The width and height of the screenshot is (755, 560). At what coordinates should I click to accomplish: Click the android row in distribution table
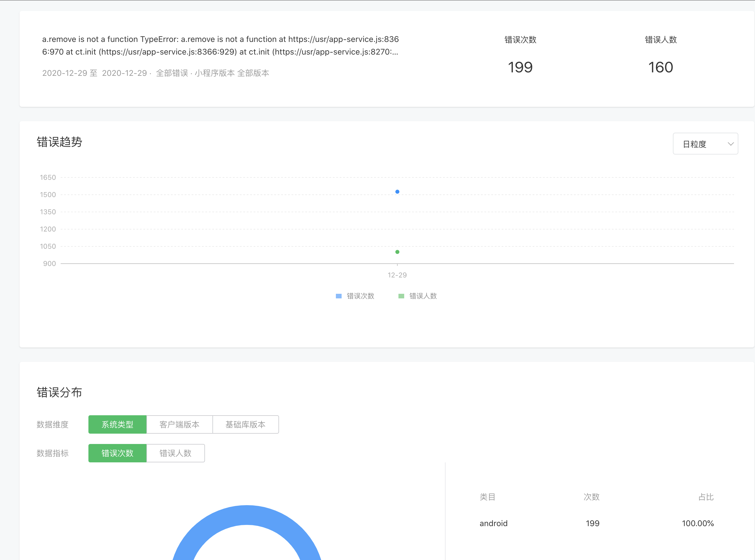pos(493,523)
